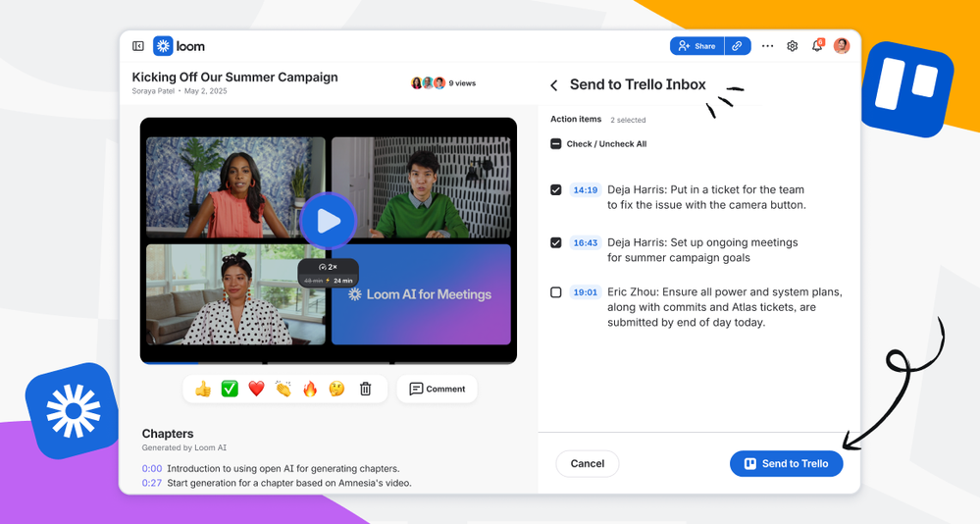980x524 pixels.
Task: Jump to timestamp 16:43
Action: point(586,242)
